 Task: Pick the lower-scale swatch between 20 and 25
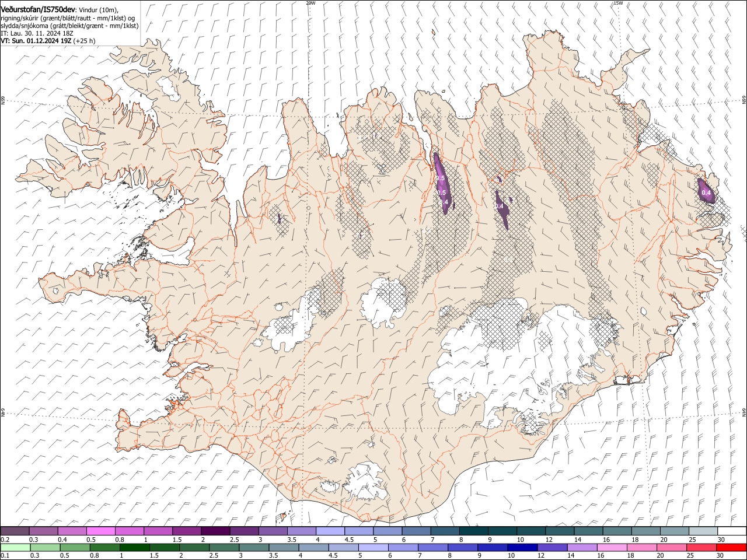[x=671, y=547]
